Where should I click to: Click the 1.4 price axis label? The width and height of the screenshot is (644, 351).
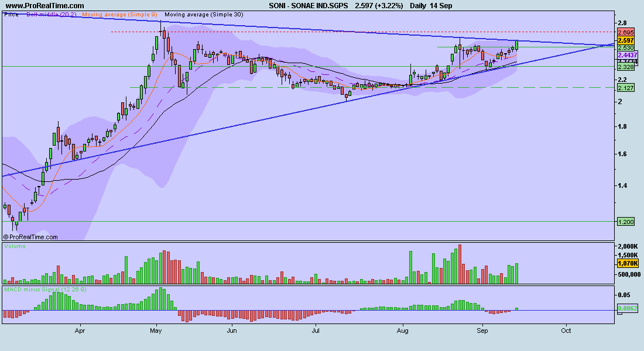point(622,185)
